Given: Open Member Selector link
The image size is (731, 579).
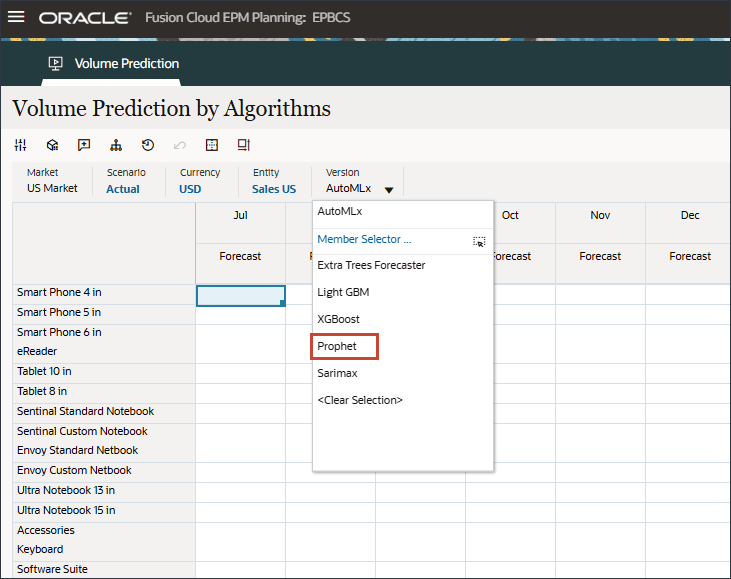Looking at the screenshot, I should click(364, 239).
